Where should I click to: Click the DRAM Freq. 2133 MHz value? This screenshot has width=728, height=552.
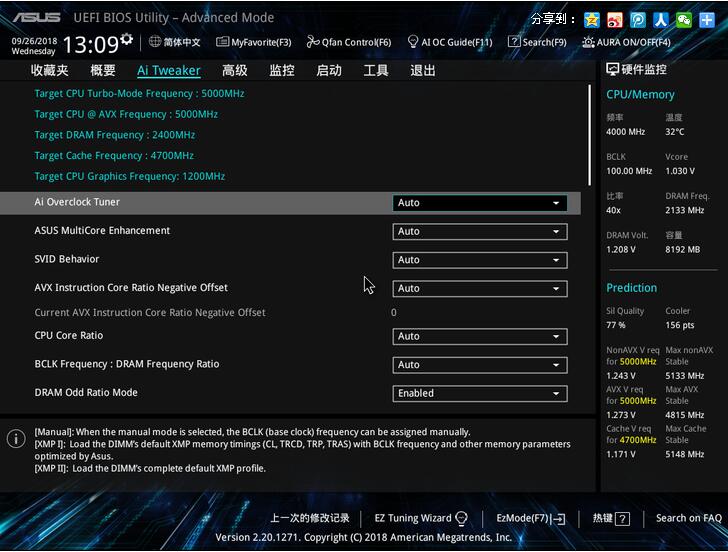[684, 210]
